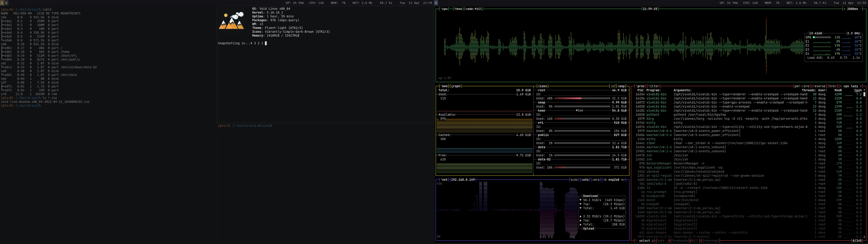
Task: Switch to i3 workspace 4
Action: (6, 3)
